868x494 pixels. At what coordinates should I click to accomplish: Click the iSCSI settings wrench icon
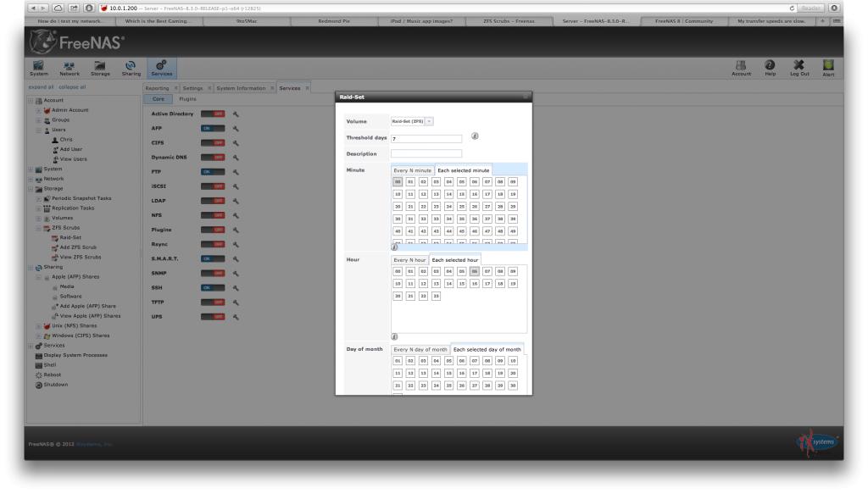(x=236, y=186)
